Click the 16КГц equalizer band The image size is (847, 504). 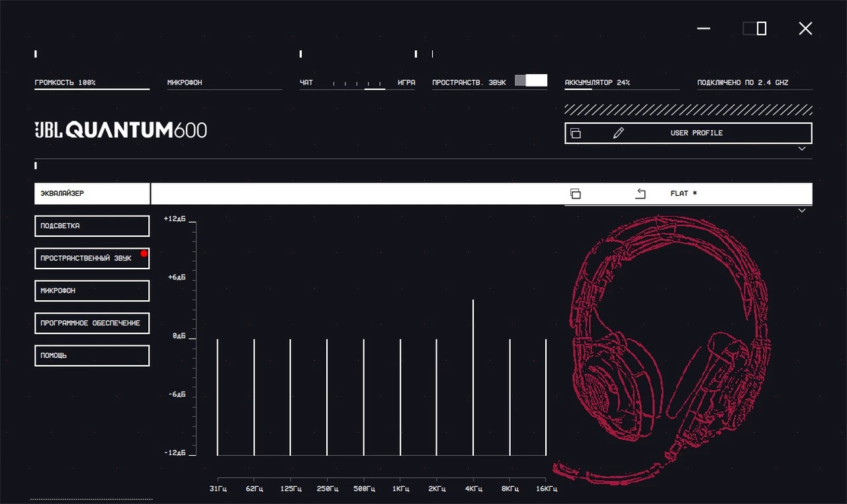coord(546,397)
